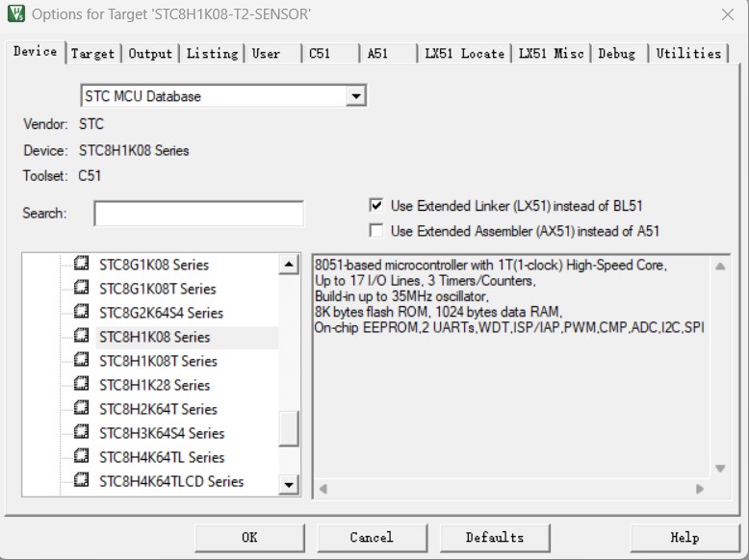Select STC8H1K08T Series in device tree

click(x=158, y=361)
